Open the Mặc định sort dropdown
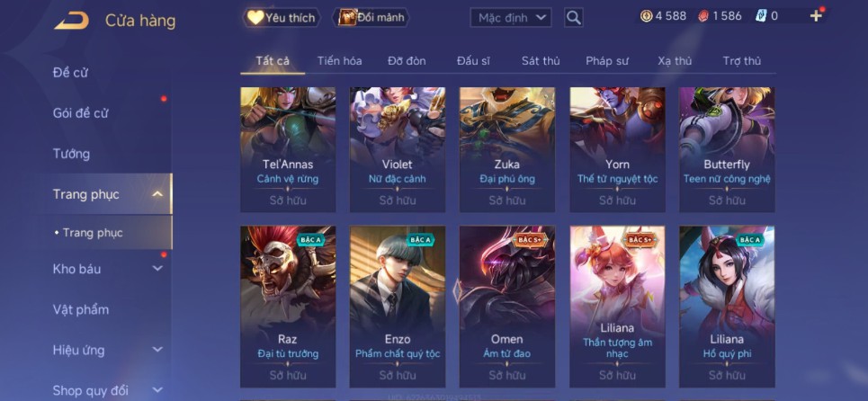 [511, 18]
